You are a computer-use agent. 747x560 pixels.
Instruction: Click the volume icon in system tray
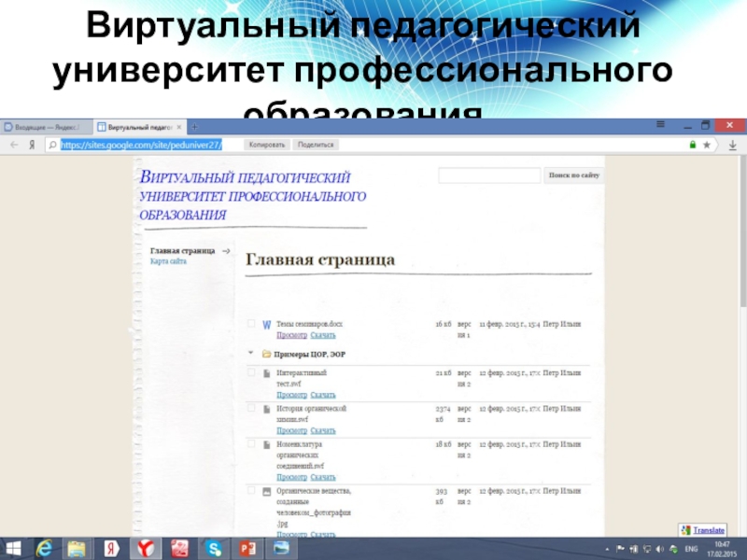tap(660, 549)
